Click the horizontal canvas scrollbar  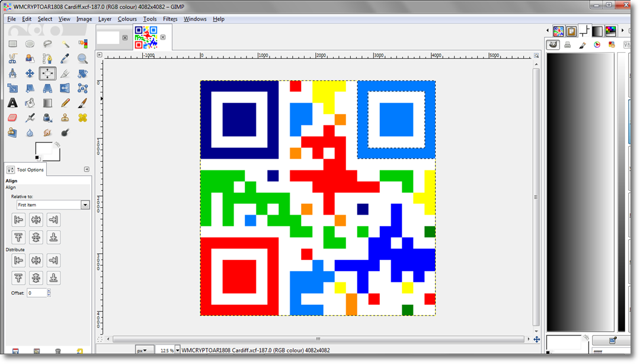(x=318, y=339)
